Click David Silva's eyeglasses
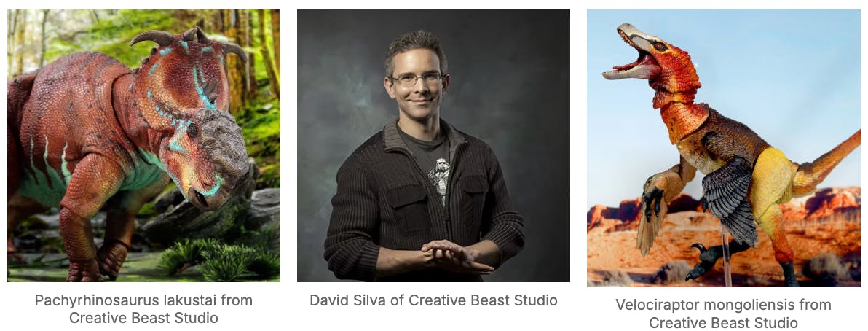 (419, 78)
